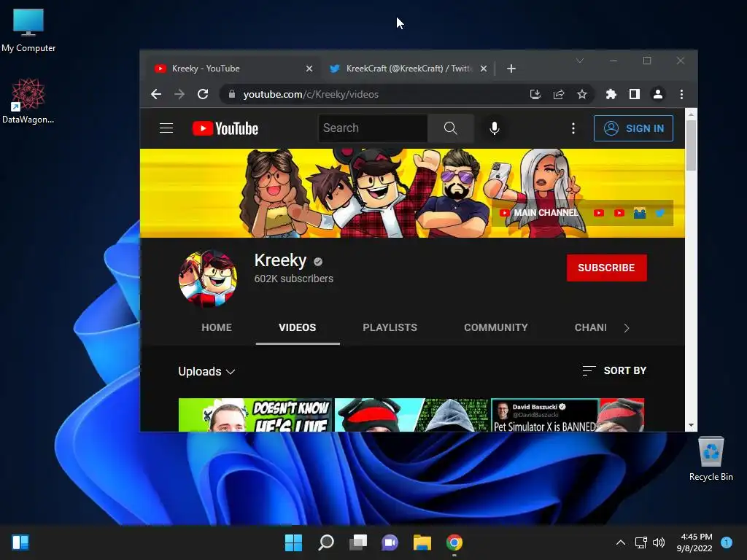
Task: Open File Explorer from the taskbar
Action: tap(422, 542)
